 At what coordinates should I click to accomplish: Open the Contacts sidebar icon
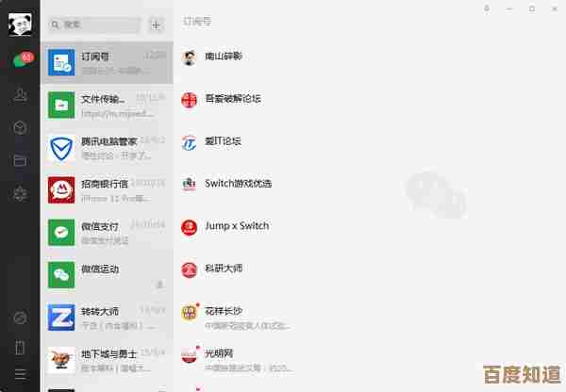(x=20, y=95)
